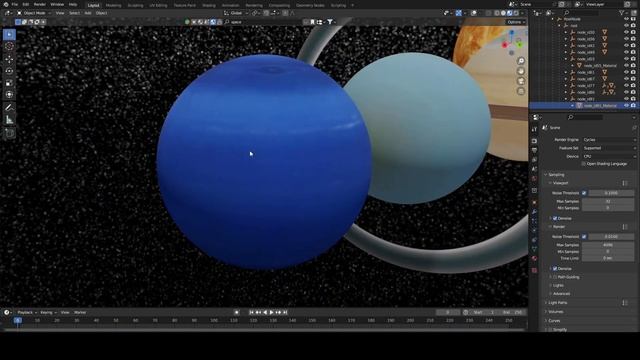Toggle Viewport Denoise checkbox
Screen dimensions: 640x360
point(555,218)
